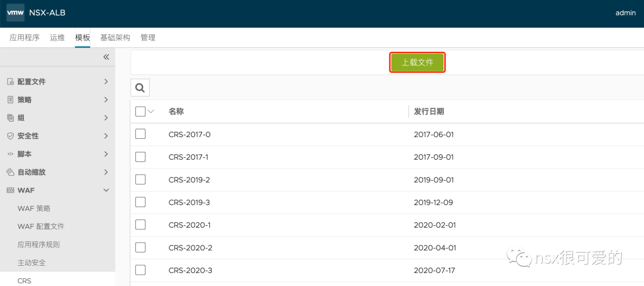
Task: Click the 上载文件 upload button
Action: (417, 63)
